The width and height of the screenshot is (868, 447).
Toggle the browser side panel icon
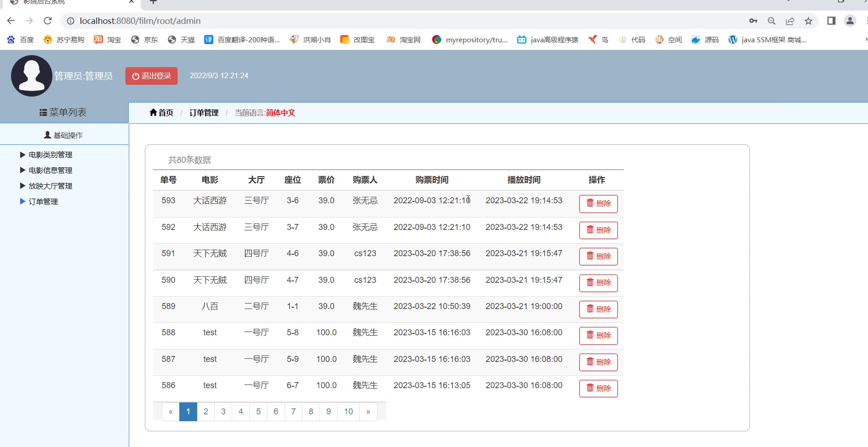coord(831,21)
